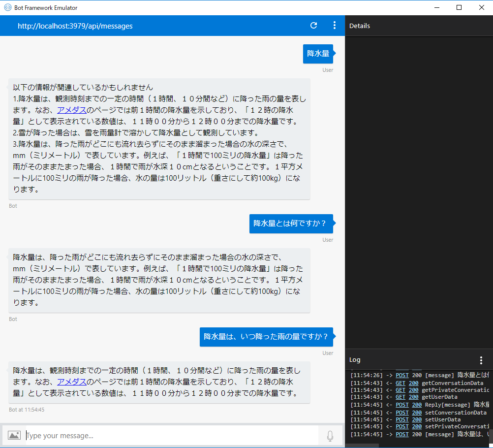Click POST link for setPrivateConversation row
The height and width of the screenshot is (448, 493).
pyautogui.click(x=402, y=426)
